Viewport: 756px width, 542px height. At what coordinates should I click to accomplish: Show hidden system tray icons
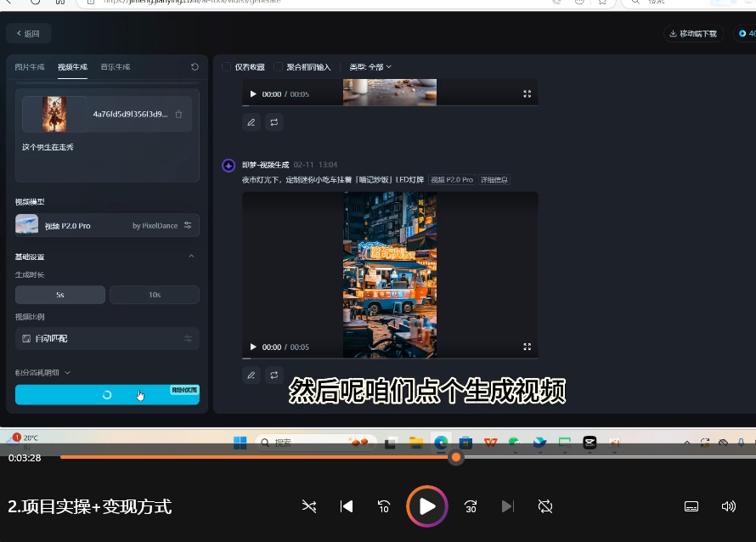[687, 443]
